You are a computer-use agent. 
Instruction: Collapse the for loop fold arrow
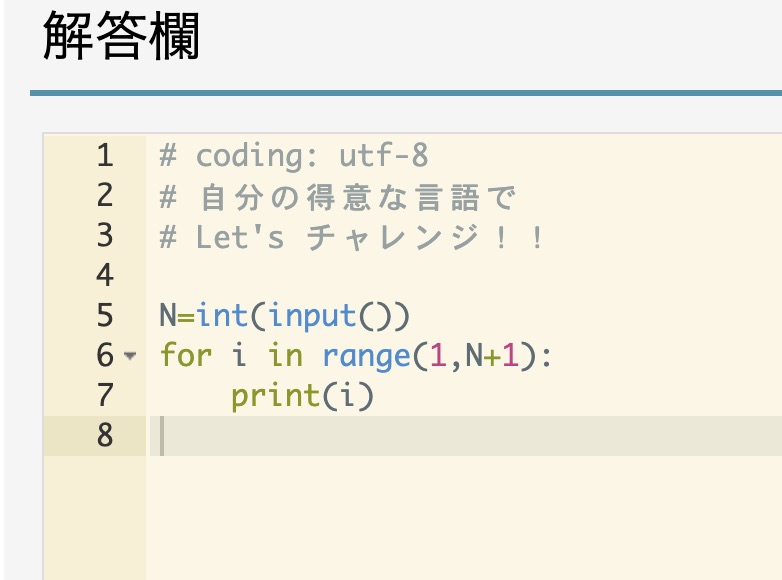pyautogui.click(x=130, y=356)
